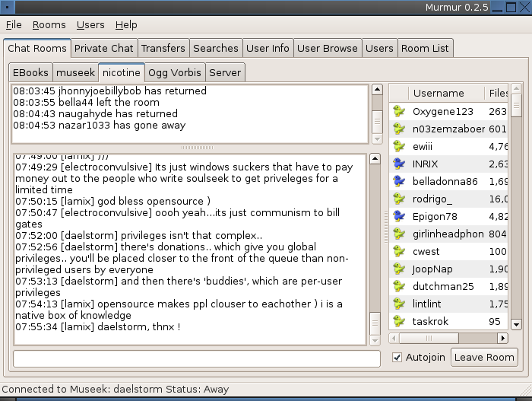This screenshot has width=532, height=401.
Task: Switch to the User Browse tab
Action: pos(328,48)
